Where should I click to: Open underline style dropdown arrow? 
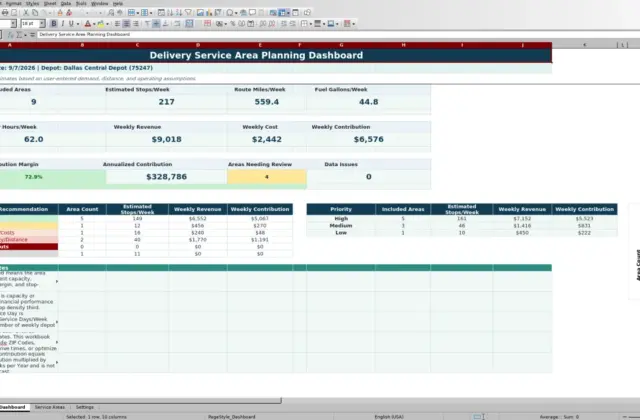tap(78, 24)
